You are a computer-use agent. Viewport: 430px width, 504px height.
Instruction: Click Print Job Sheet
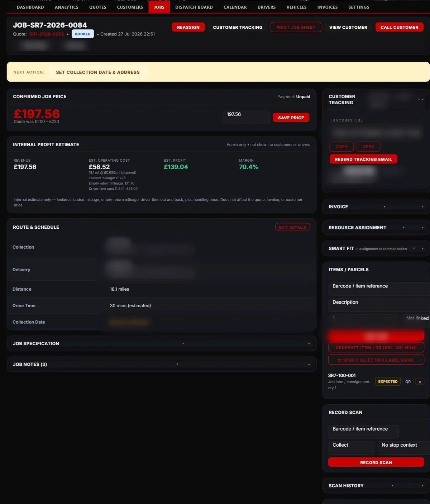[x=296, y=27]
